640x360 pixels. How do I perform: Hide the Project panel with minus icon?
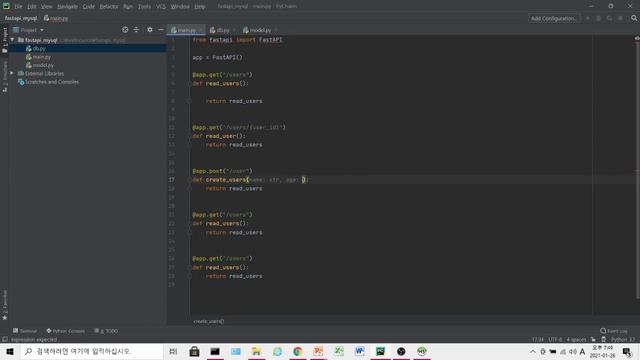click(x=161, y=30)
